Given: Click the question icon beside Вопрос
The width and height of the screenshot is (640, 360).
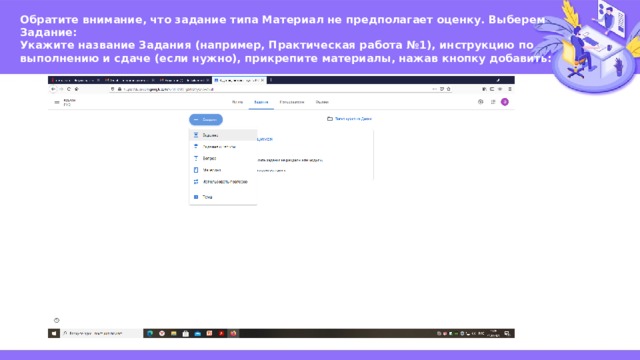Looking at the screenshot, I should 196,158.
